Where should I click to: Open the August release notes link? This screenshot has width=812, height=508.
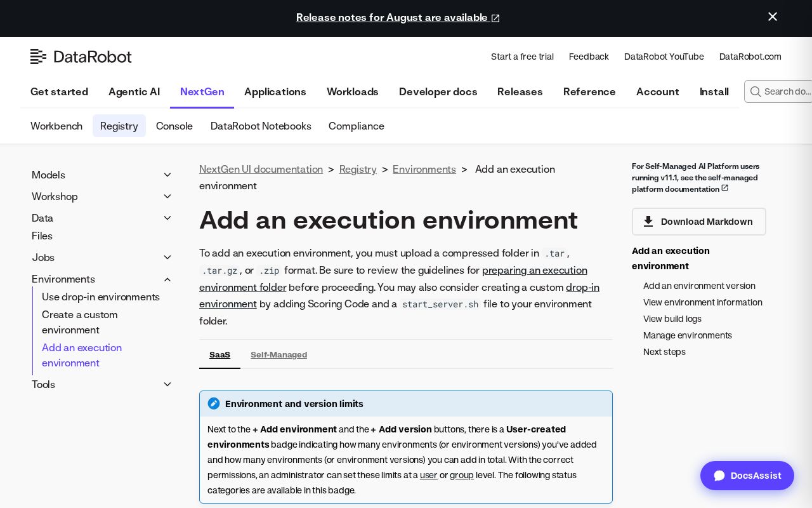click(x=398, y=18)
